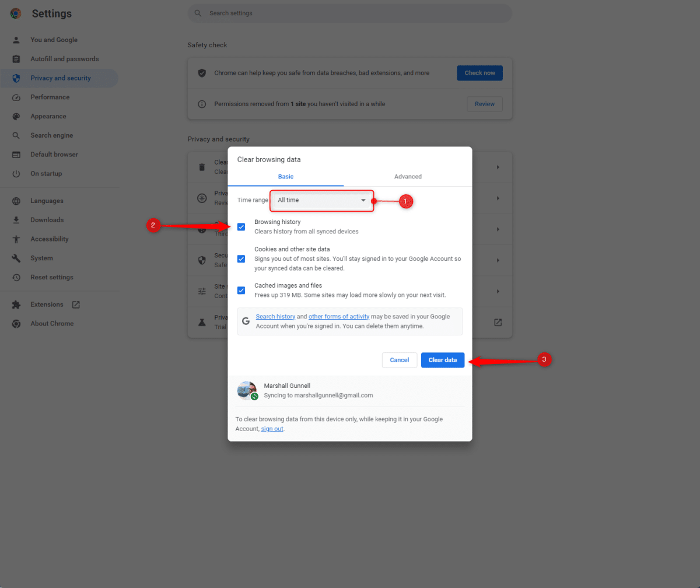The image size is (700, 588).
Task: Click the Search settings field
Action: [x=350, y=13]
